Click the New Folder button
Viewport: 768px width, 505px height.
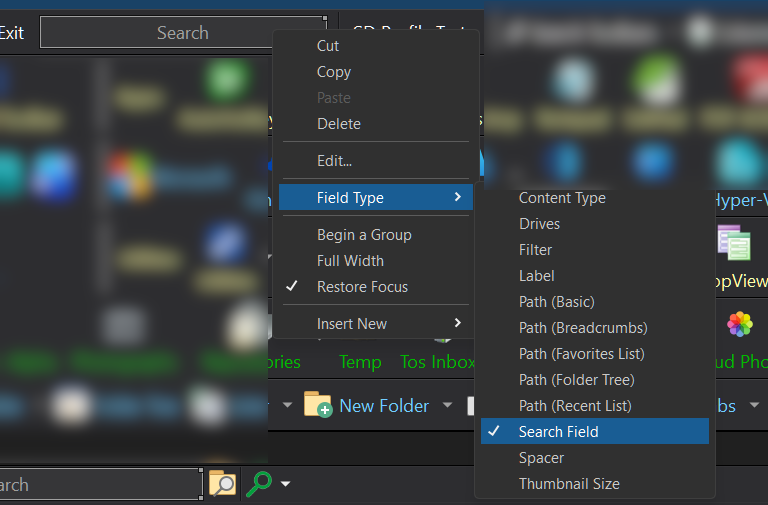383,405
